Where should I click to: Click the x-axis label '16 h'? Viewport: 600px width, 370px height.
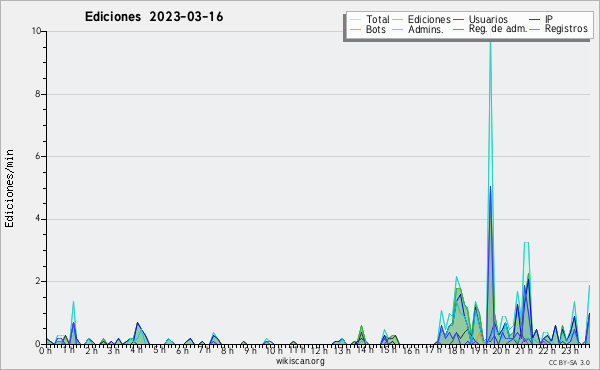tap(411, 350)
